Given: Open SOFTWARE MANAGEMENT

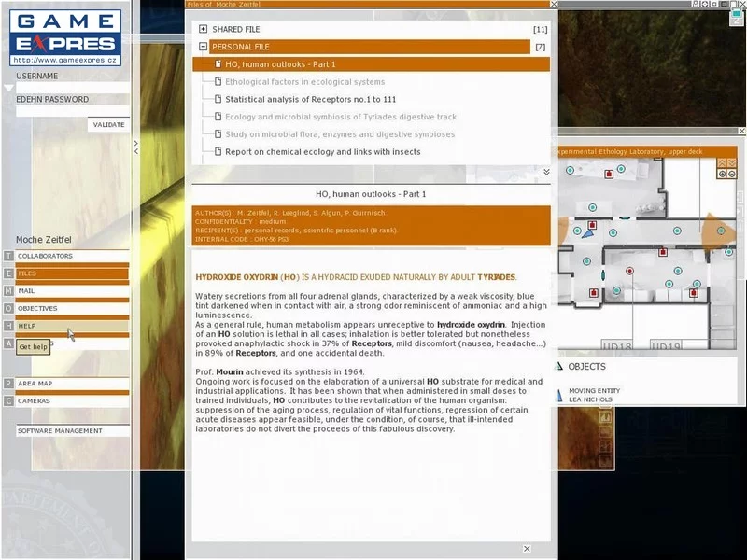Looking at the screenshot, I should pyautogui.click(x=72, y=431).
